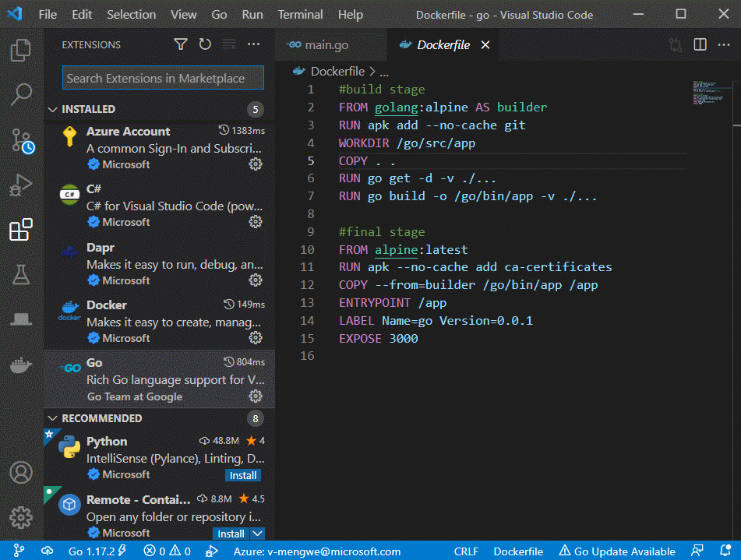Open the Search view

(x=21, y=93)
